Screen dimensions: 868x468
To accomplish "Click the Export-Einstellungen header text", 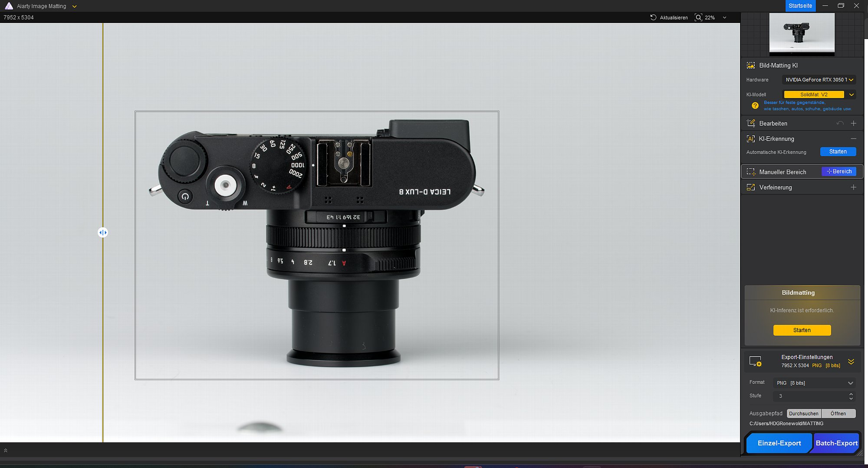I will point(807,357).
